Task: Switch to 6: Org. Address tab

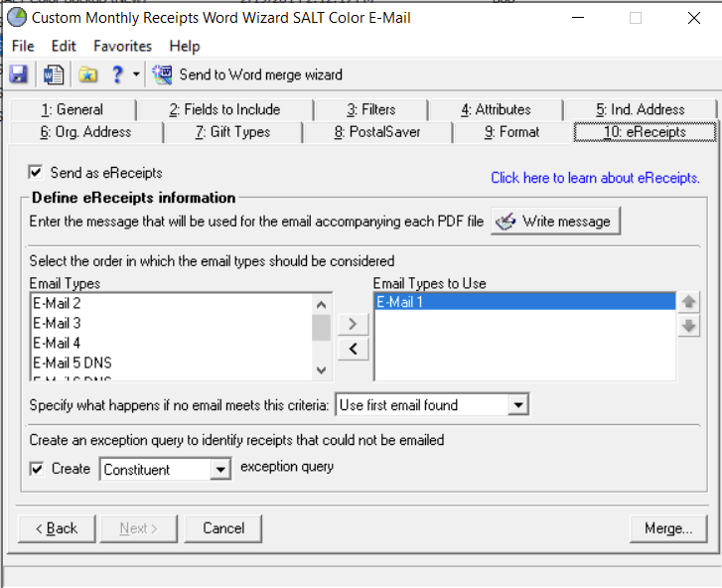Action: (x=86, y=132)
